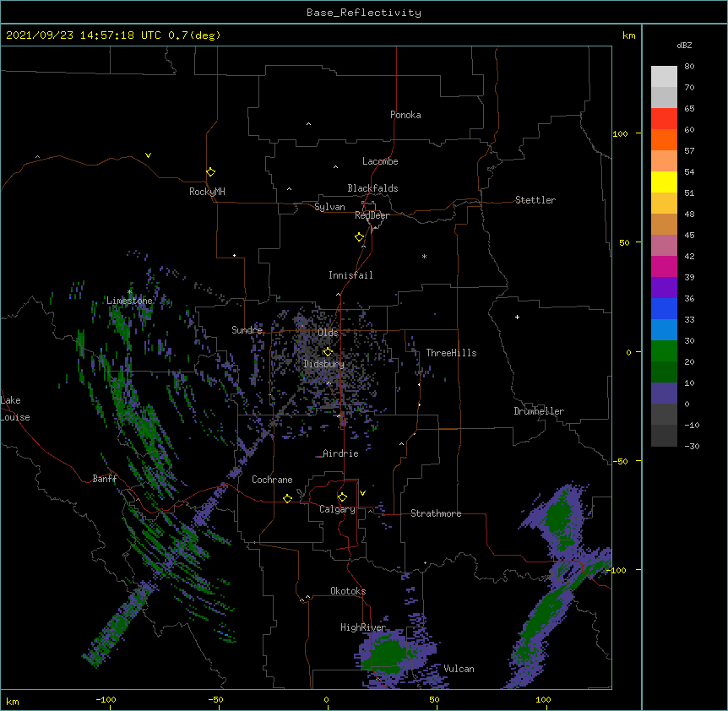The width and height of the screenshot is (728, 711).
Task: Click the yellow marker near RockyMH
Action: (210, 171)
